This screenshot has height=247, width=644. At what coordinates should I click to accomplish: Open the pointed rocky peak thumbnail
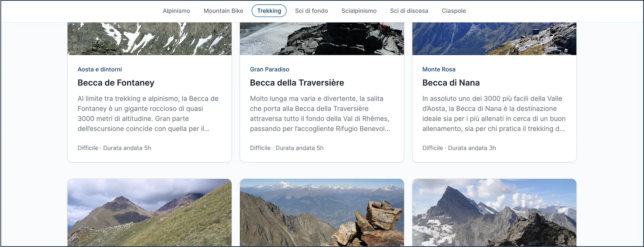point(494,212)
